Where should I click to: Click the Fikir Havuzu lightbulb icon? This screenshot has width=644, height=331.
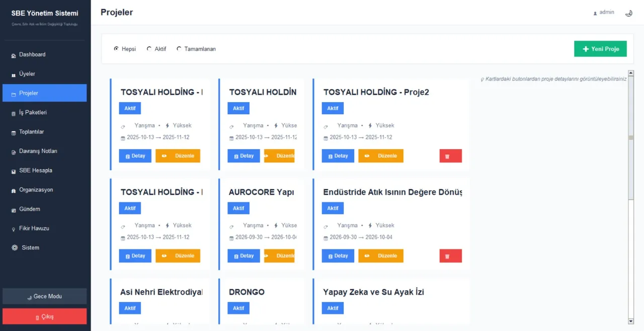pos(14,229)
